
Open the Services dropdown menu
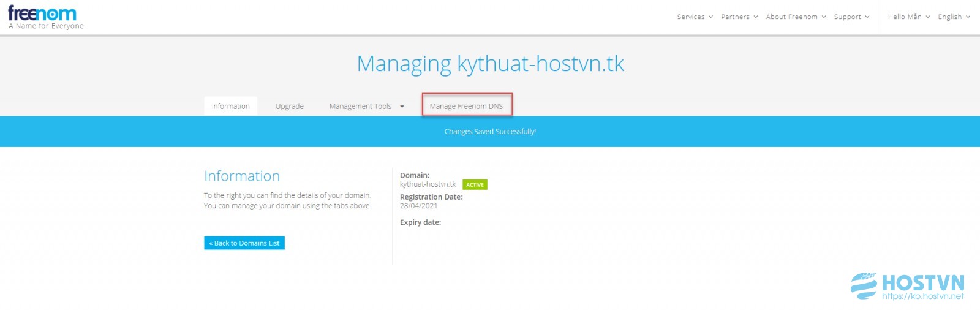695,17
